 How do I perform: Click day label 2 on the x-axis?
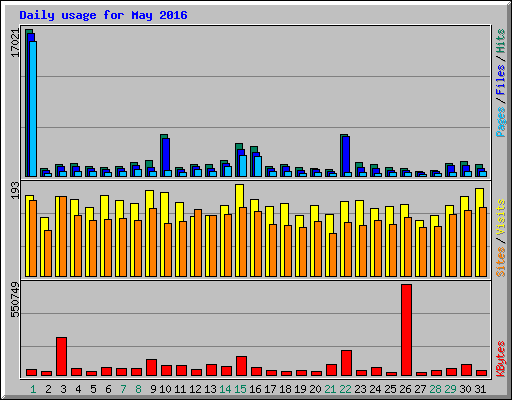click(48, 389)
